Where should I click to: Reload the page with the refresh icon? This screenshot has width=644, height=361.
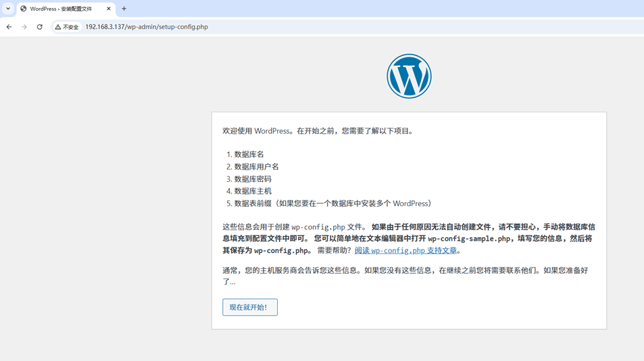coord(39,26)
